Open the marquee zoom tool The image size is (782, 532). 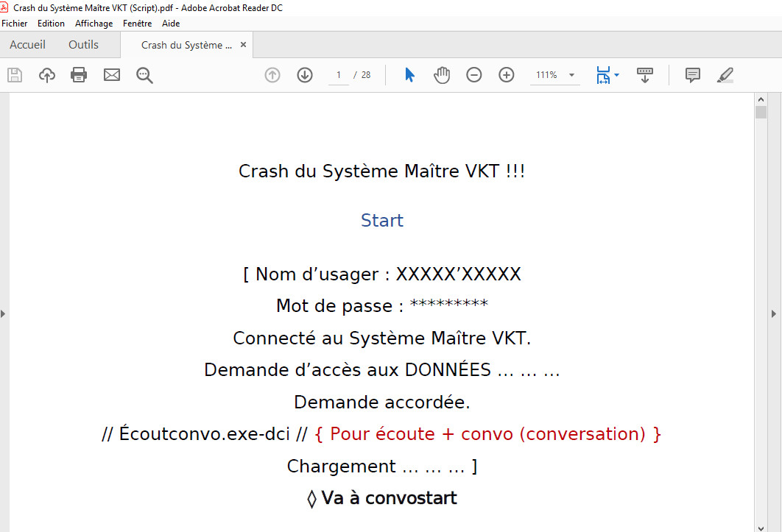(x=144, y=74)
